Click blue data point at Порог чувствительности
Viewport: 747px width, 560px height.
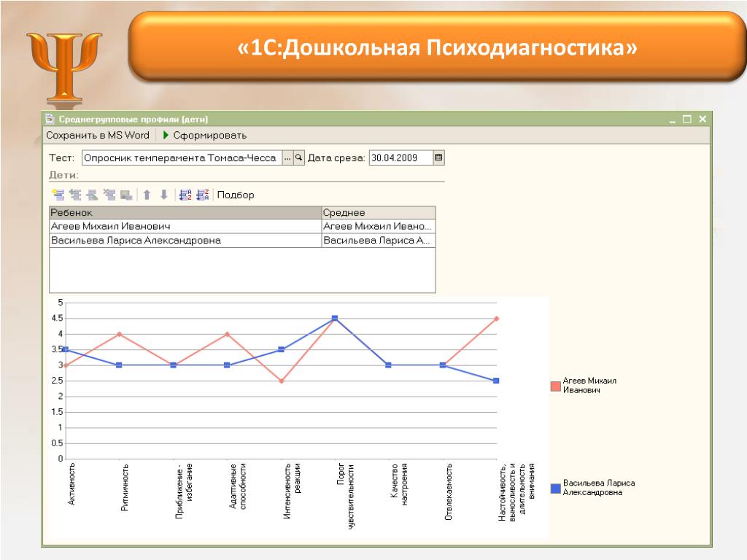[335, 318]
